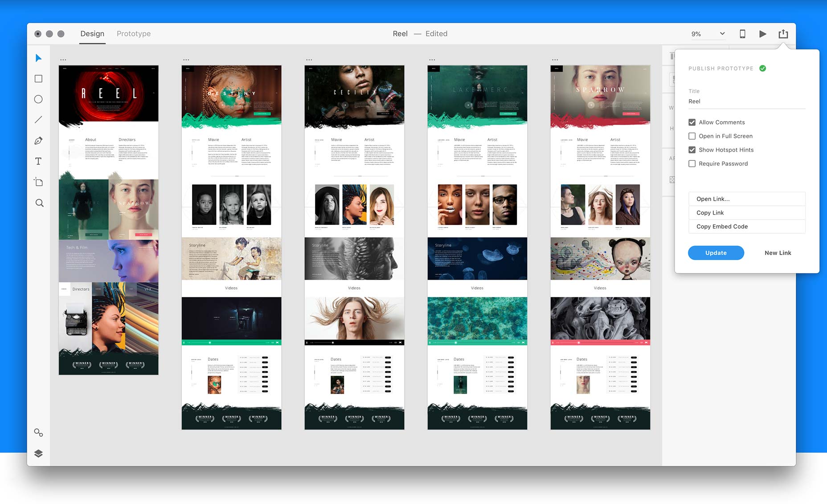Switch to the Prototype tab
The image size is (827, 504).
pos(133,33)
